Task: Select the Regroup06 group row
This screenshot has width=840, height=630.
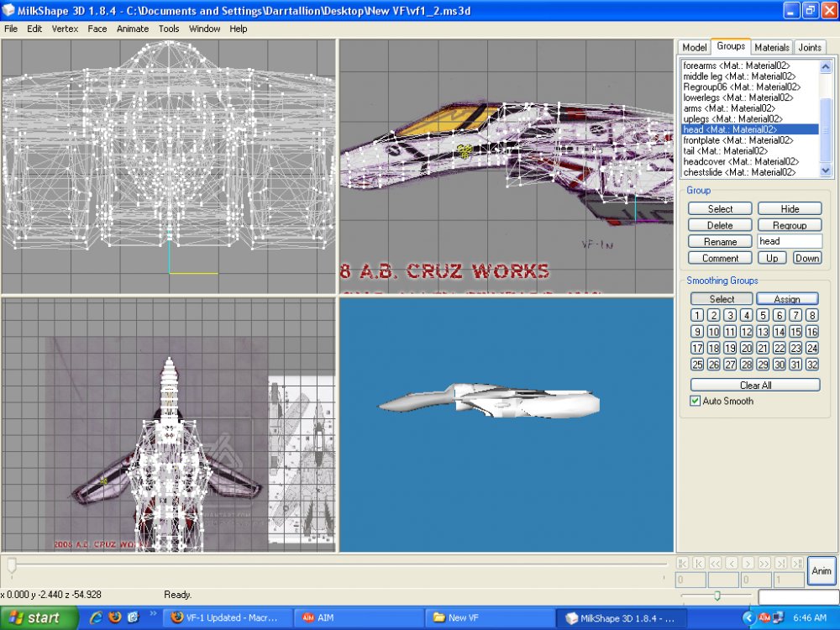Action: tap(750, 87)
